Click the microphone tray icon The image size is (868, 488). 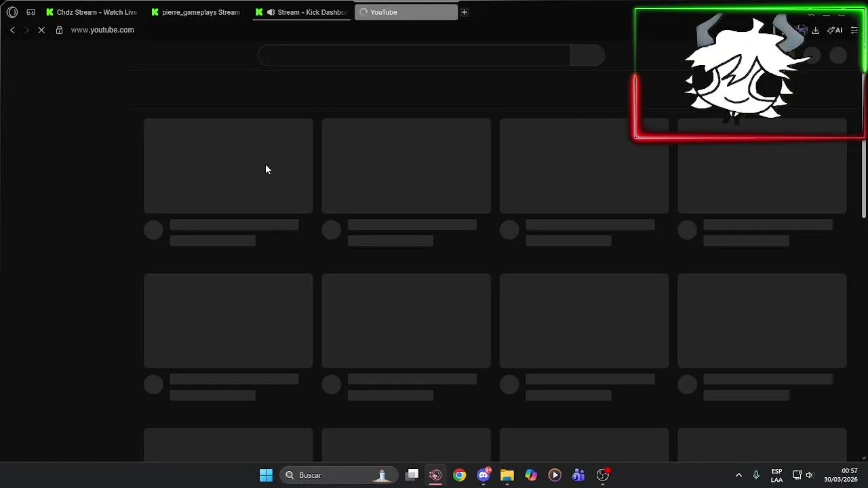tap(756, 475)
